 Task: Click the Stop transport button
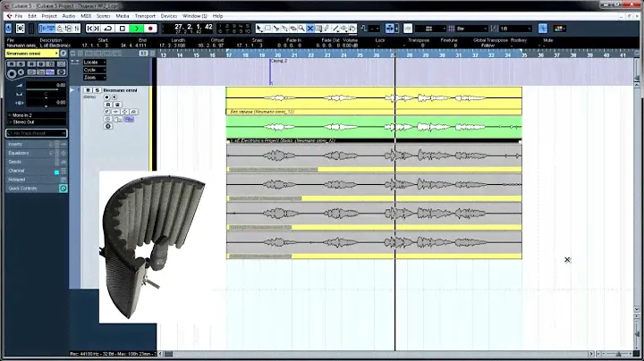tap(123, 28)
